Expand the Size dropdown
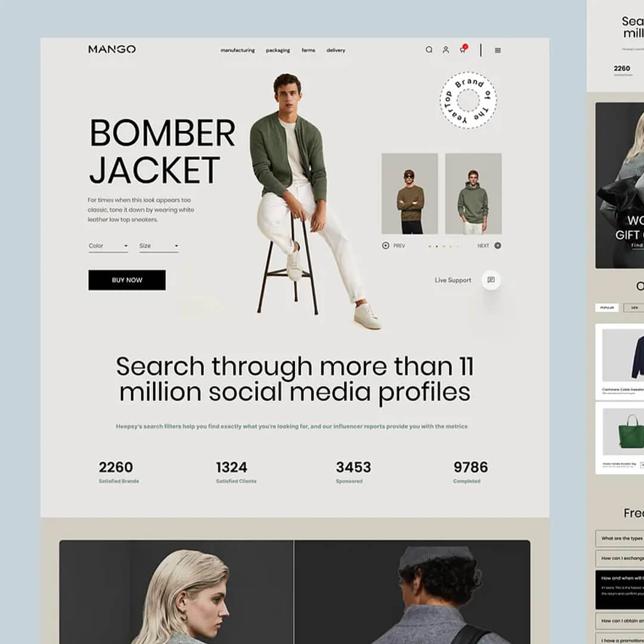This screenshot has height=644, width=644. 159,246
